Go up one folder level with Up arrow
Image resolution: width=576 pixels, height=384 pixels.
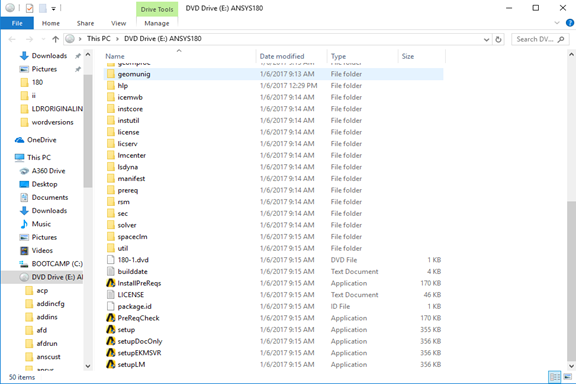pyautogui.click(x=55, y=39)
